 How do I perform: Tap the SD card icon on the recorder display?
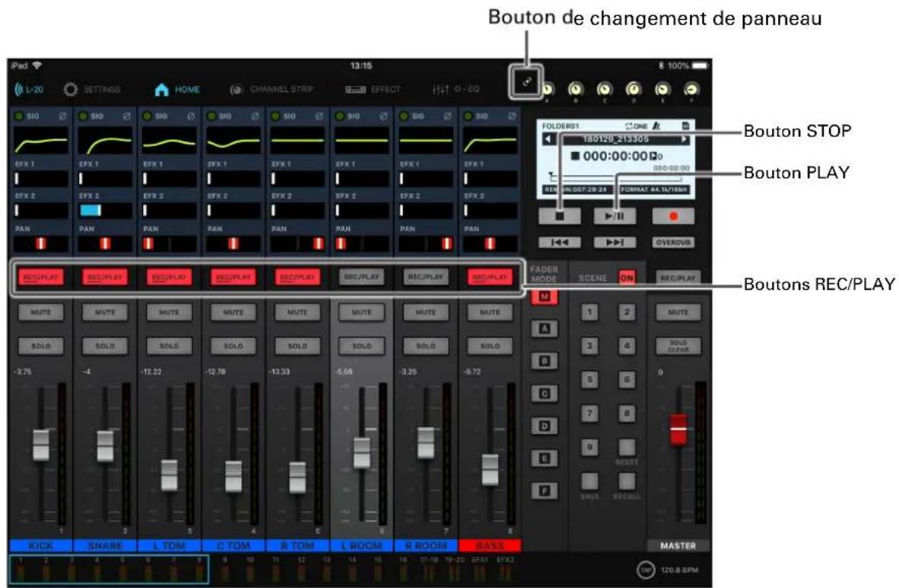pos(685,126)
